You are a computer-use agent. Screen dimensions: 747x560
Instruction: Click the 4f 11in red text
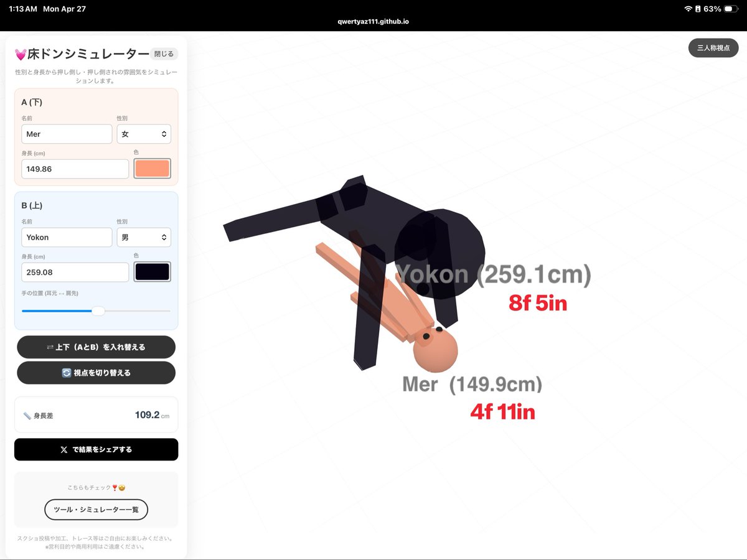click(502, 412)
